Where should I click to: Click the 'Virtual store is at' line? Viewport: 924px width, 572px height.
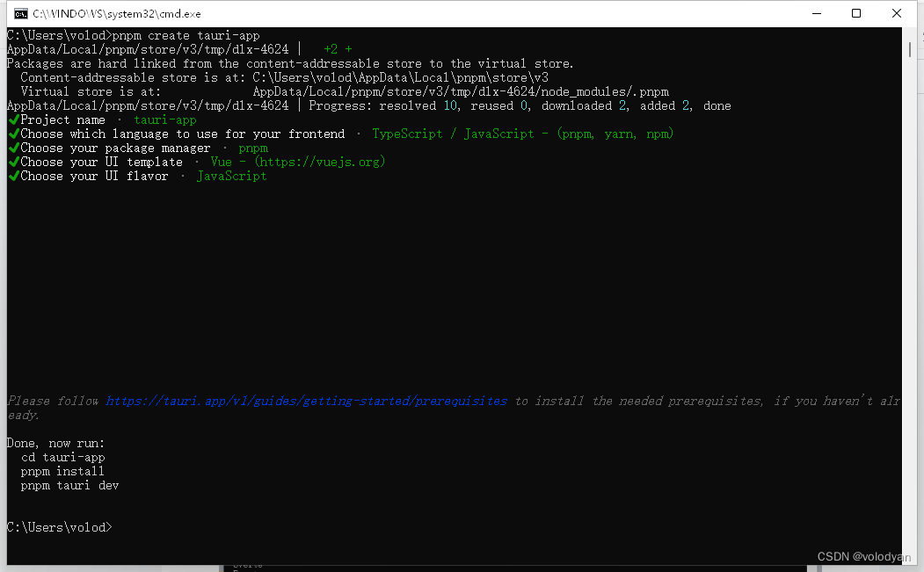[345, 92]
